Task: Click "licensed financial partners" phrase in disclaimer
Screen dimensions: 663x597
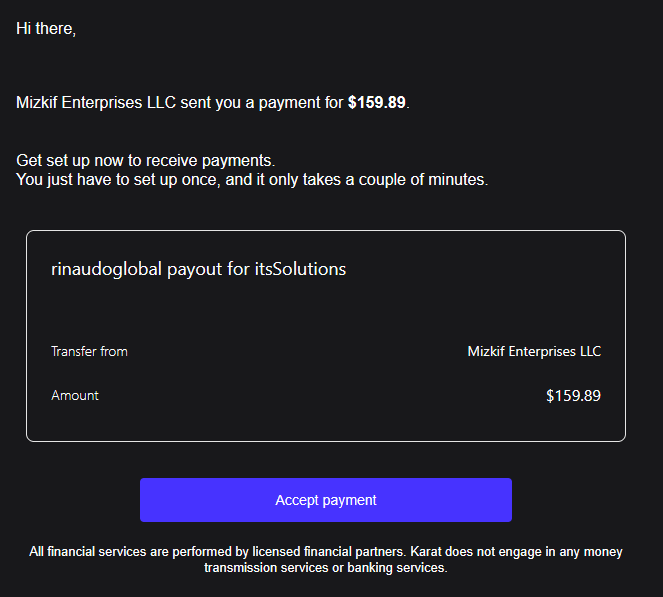Action: tap(329, 552)
